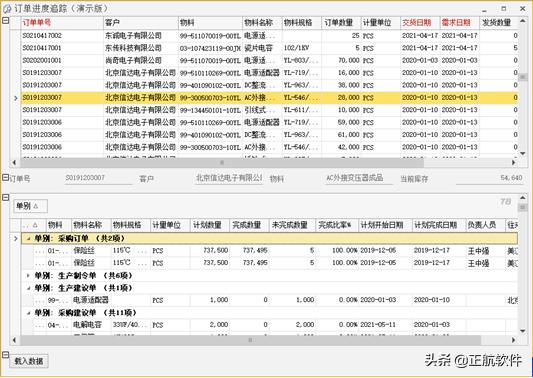Maximize the 订单进度追踪 window
The image size is (533, 378).
pyautogui.click(x=504, y=9)
